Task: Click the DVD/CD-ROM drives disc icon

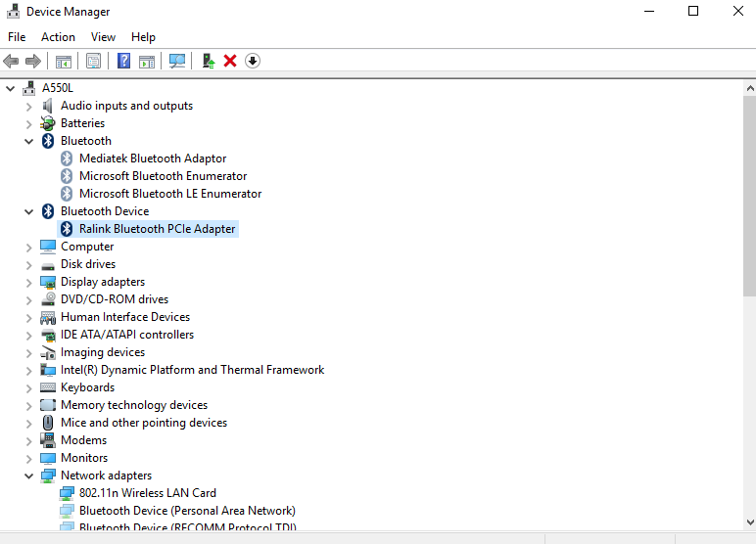Action: click(48, 299)
